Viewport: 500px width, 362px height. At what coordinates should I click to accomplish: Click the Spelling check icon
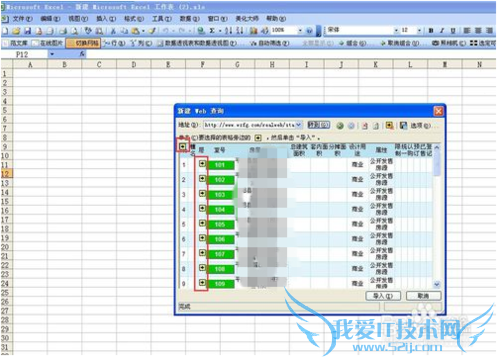(88, 31)
